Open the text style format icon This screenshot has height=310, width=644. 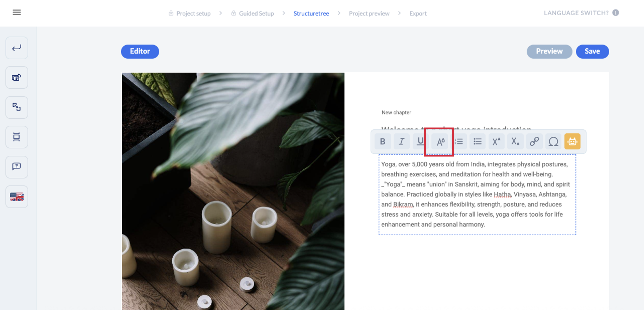tap(440, 142)
